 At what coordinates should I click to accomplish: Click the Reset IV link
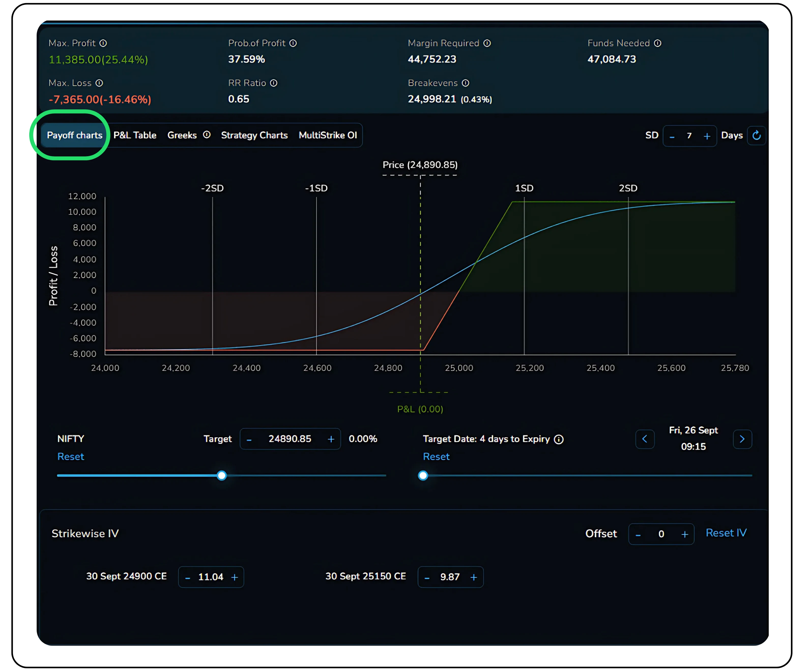[x=726, y=533]
